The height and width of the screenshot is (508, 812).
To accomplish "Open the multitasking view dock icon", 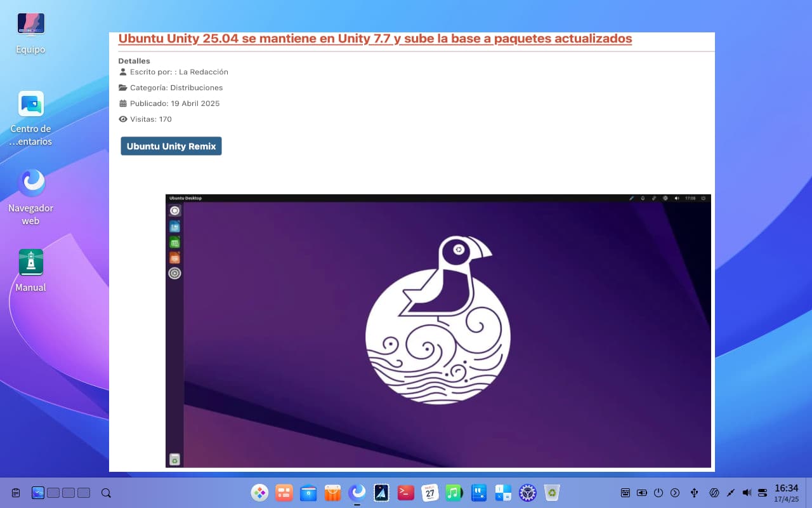I will tap(284, 493).
